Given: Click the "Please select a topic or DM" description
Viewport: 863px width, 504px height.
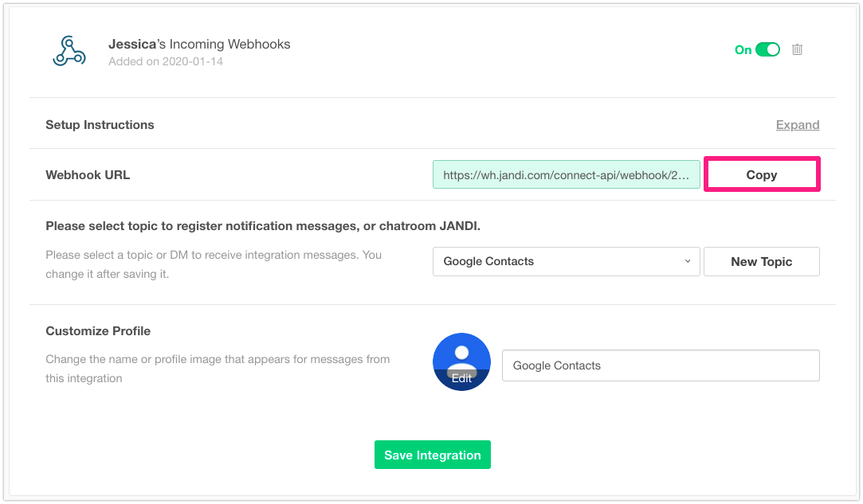Looking at the screenshot, I should tap(214, 264).
